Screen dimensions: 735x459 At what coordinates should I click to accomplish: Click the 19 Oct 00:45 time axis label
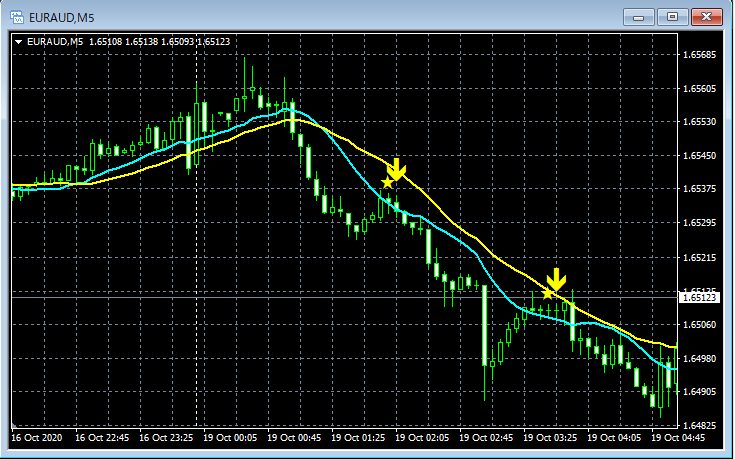pos(294,438)
